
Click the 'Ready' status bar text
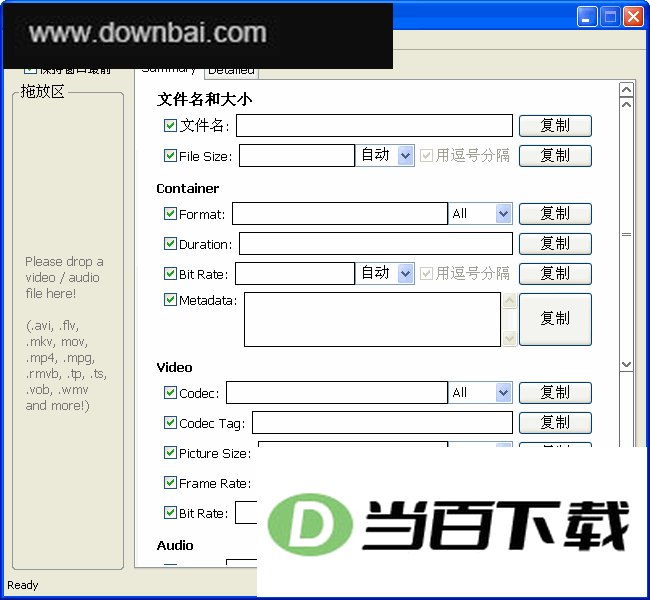tap(23, 585)
